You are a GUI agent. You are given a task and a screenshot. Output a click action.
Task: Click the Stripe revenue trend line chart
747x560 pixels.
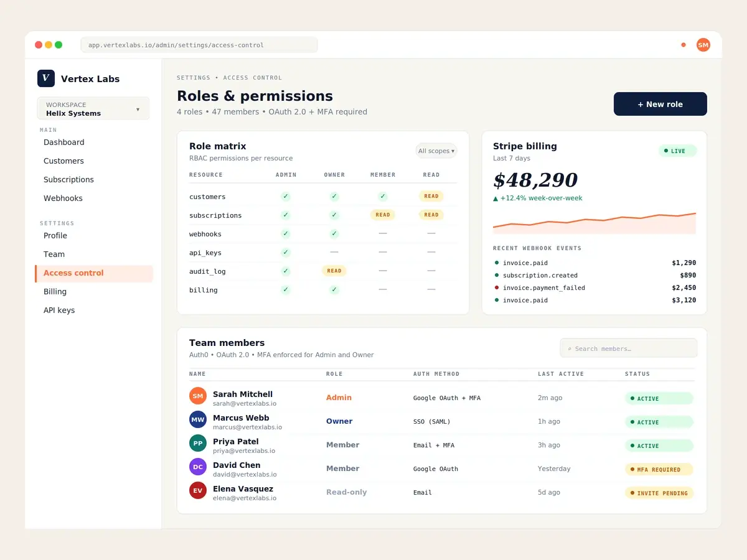594,223
